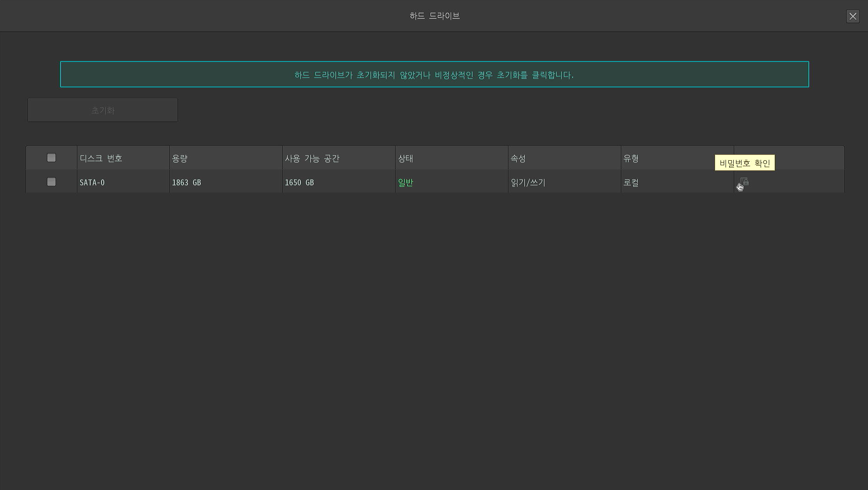The image size is (868, 490).
Task: Click the 사용 가능 공간 column header
Action: (339, 158)
